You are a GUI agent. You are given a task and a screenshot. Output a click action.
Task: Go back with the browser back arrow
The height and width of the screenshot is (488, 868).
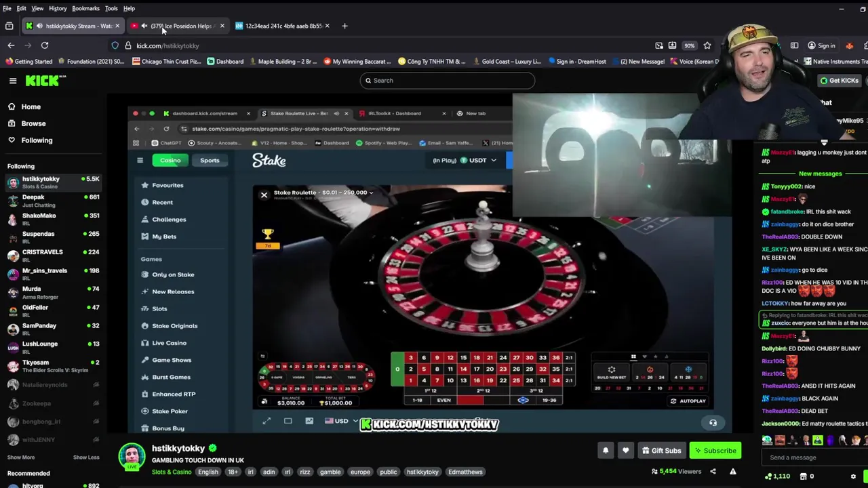click(11, 45)
